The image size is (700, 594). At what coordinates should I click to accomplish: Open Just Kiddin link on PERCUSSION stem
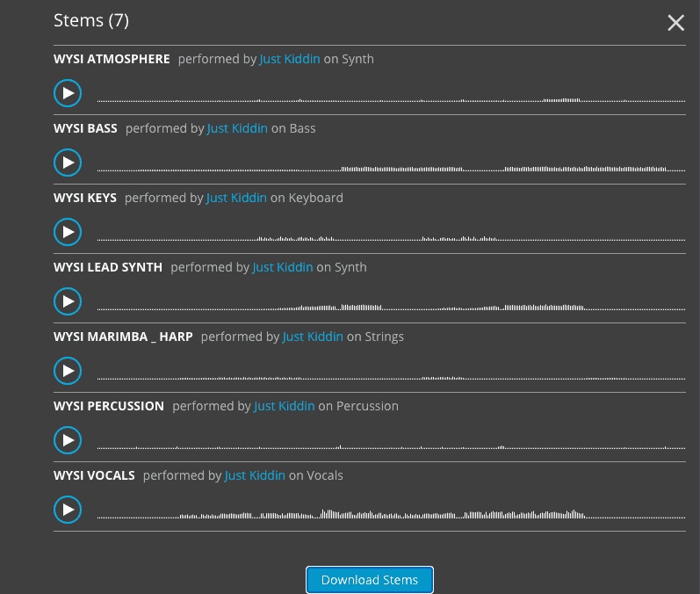click(x=284, y=406)
